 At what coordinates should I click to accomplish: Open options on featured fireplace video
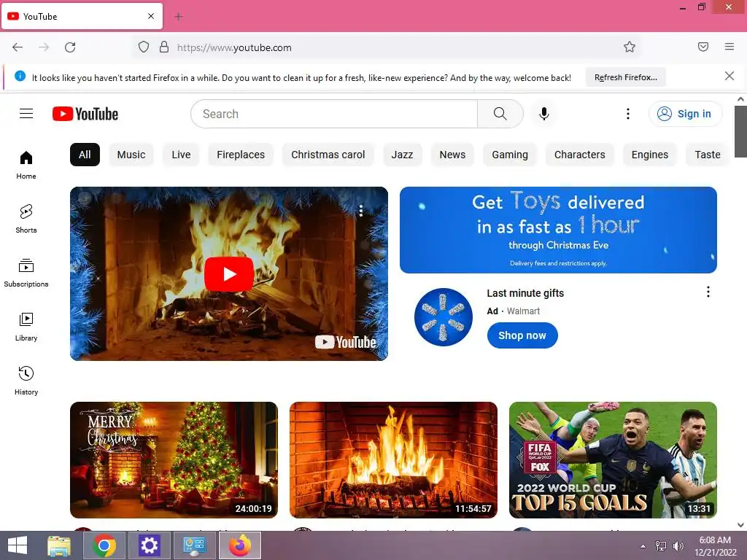pos(361,211)
